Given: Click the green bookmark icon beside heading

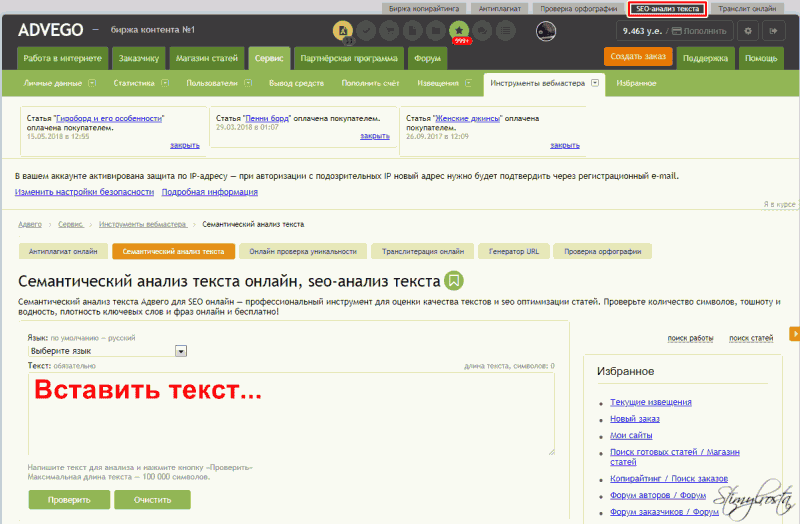Looking at the screenshot, I should pyautogui.click(x=454, y=281).
